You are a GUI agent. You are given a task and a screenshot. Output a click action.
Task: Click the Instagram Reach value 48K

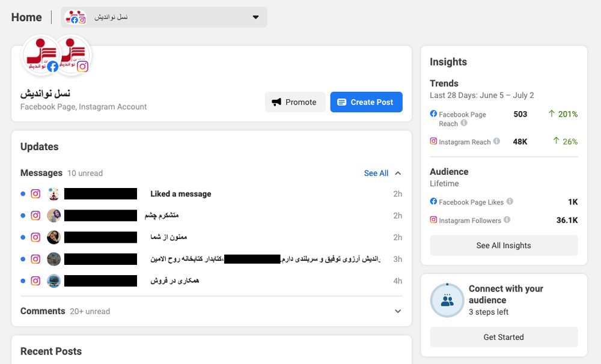[520, 142]
